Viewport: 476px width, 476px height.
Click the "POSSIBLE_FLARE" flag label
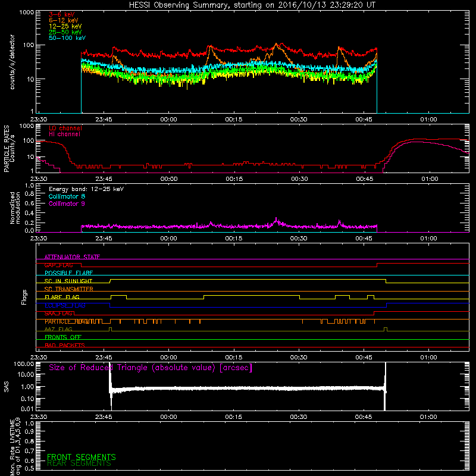click(x=69, y=273)
